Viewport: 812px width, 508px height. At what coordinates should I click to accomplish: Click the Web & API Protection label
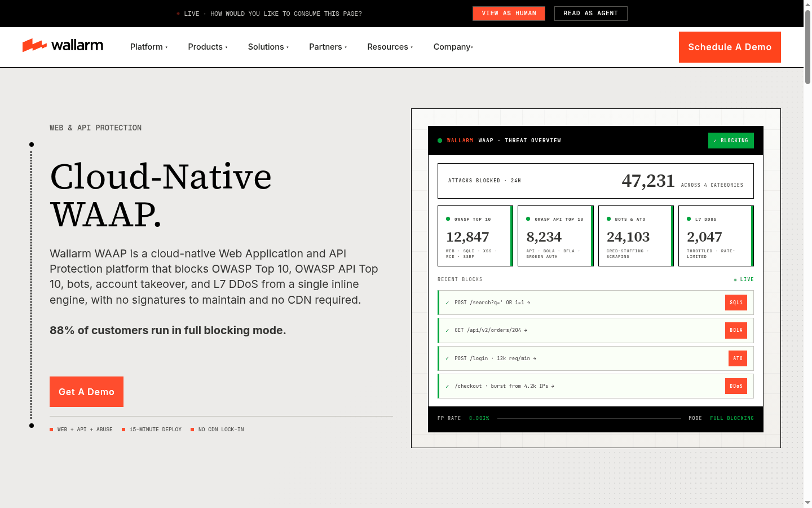pos(95,128)
